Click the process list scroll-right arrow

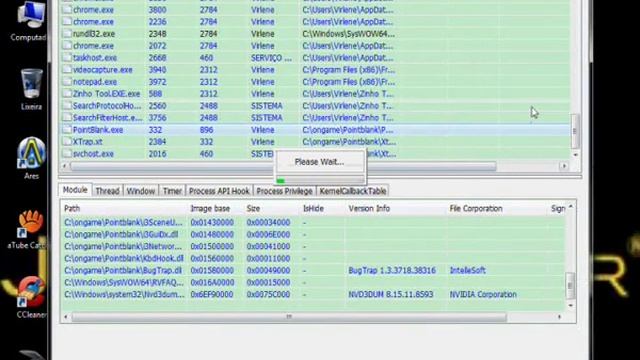click(564, 166)
